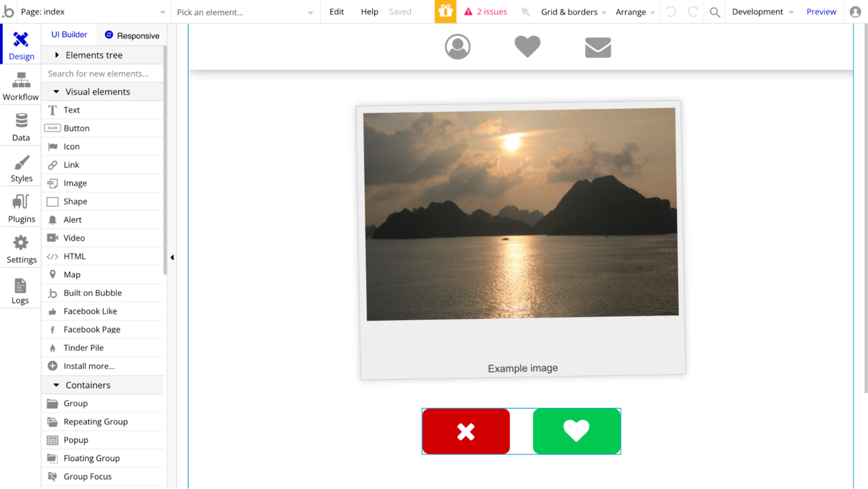
Task: Open the Edit menu
Action: coord(337,12)
